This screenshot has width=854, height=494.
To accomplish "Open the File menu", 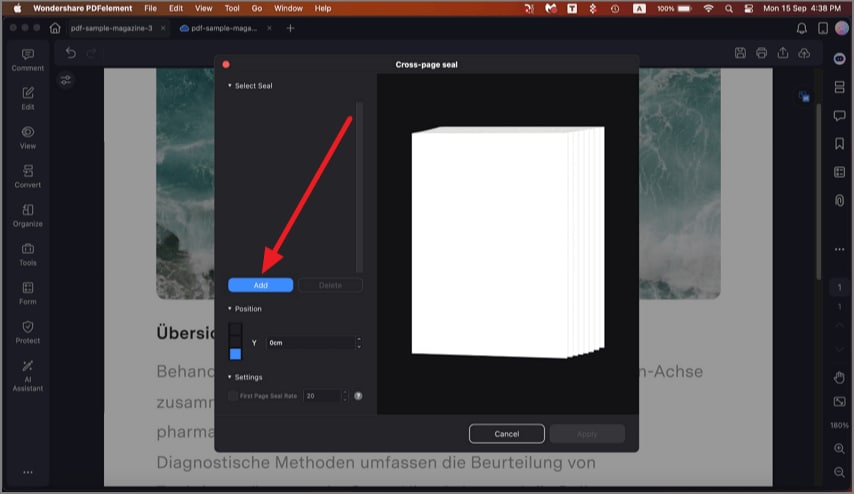I will point(150,8).
